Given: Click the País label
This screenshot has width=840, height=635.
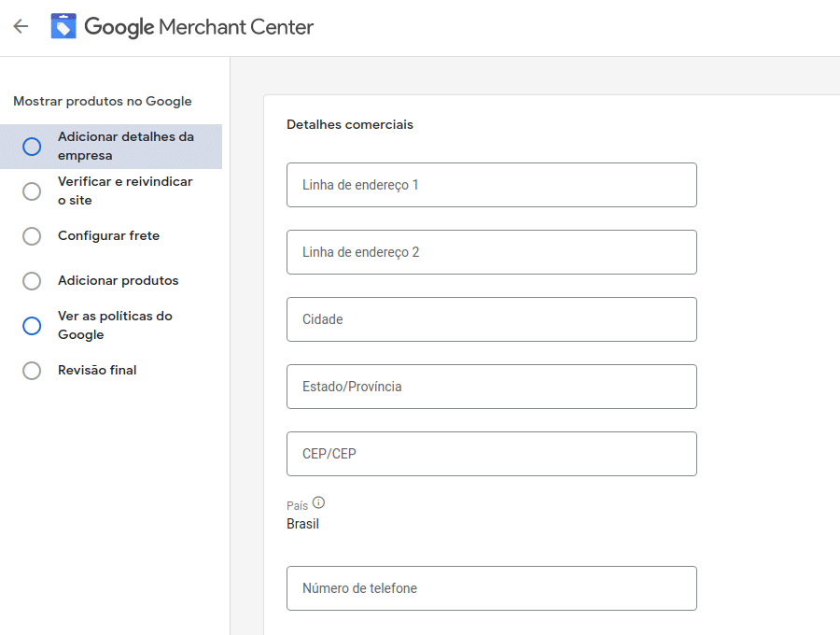Looking at the screenshot, I should point(298,506).
